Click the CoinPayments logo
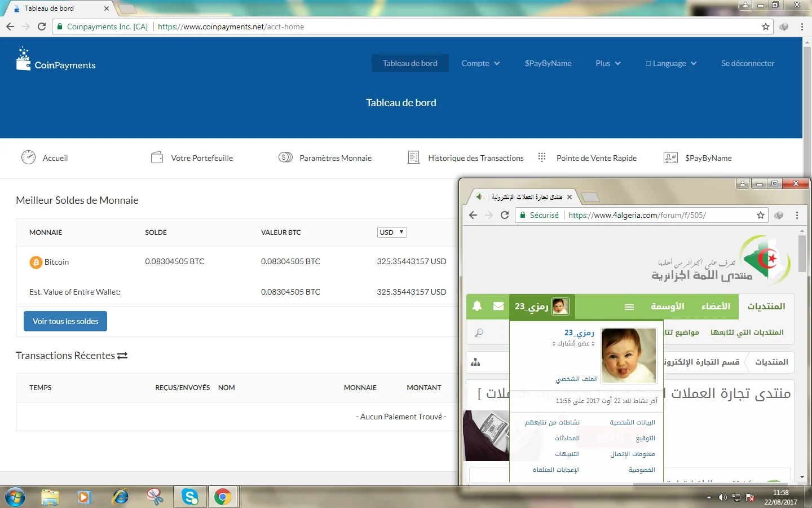The image size is (812, 508). pyautogui.click(x=56, y=60)
